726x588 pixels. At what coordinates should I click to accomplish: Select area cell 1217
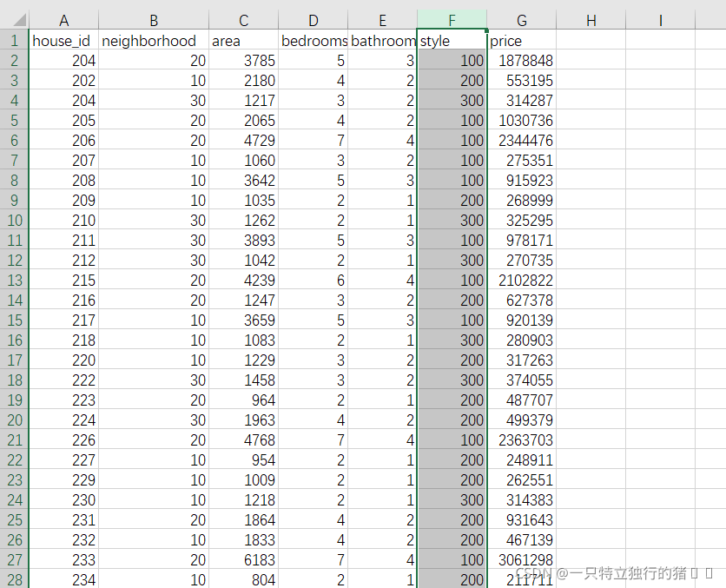(x=243, y=100)
